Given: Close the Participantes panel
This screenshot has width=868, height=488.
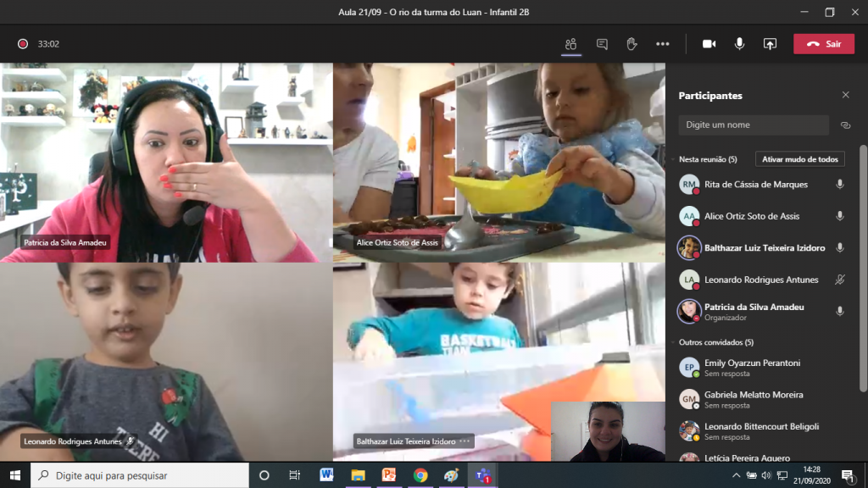Looking at the screenshot, I should pos(845,96).
